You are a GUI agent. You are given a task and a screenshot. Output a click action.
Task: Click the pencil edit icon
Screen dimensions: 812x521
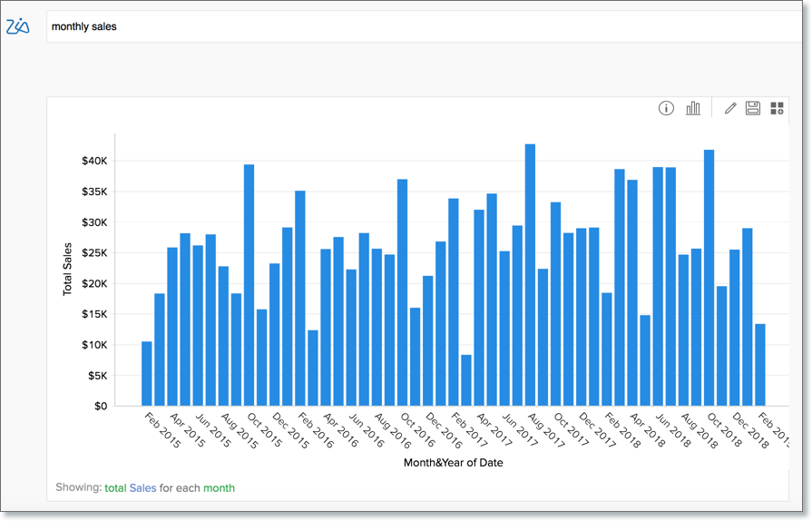731,109
